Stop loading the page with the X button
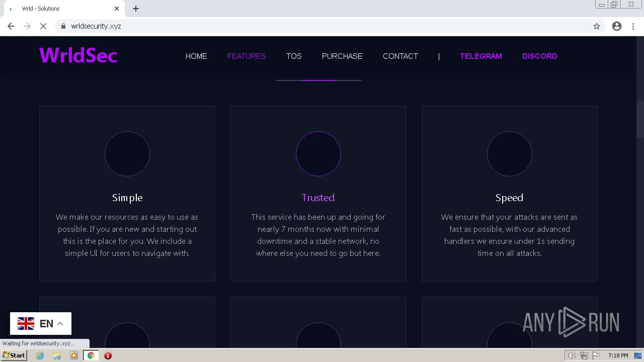The height and width of the screenshot is (362, 644). tap(43, 26)
